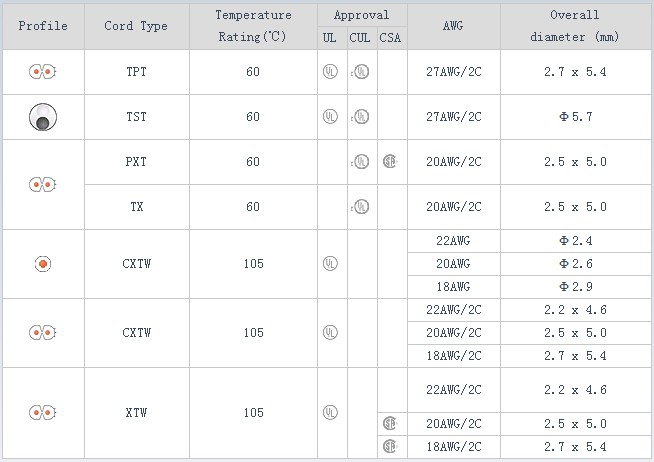Click the PXT cord type cell
The height and width of the screenshot is (462, 654).
coord(136,162)
